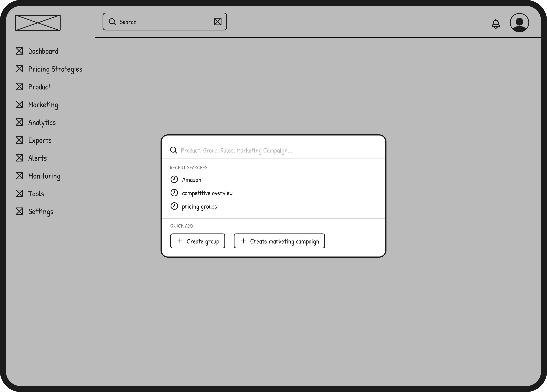
Task: Click the Alerts placeholder icon
Action: [19, 158]
